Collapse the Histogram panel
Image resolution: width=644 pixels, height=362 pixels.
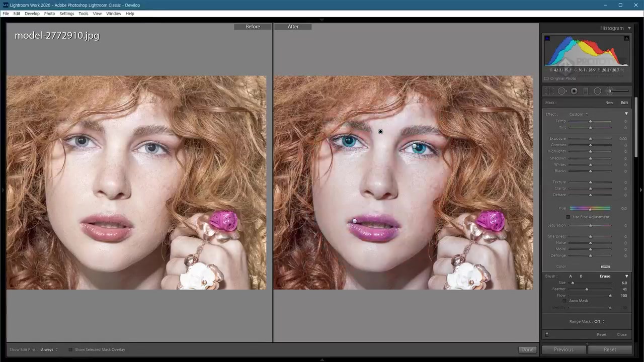pyautogui.click(x=629, y=28)
